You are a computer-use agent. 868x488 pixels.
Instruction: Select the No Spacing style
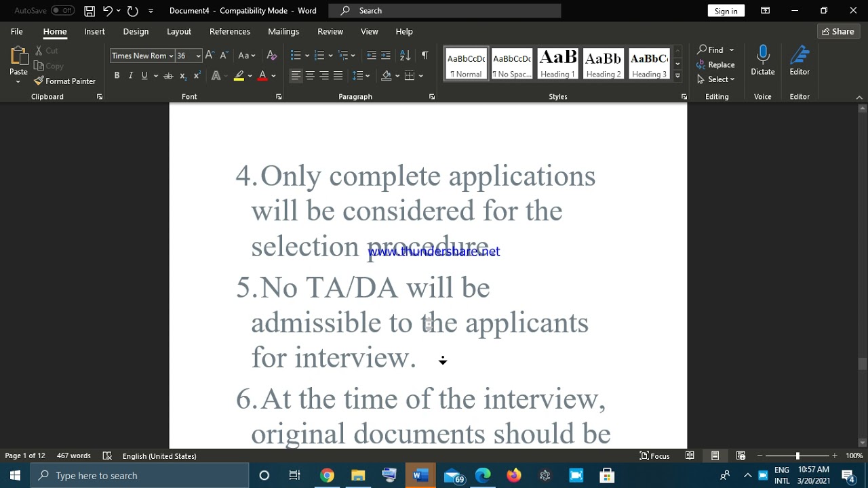click(512, 64)
